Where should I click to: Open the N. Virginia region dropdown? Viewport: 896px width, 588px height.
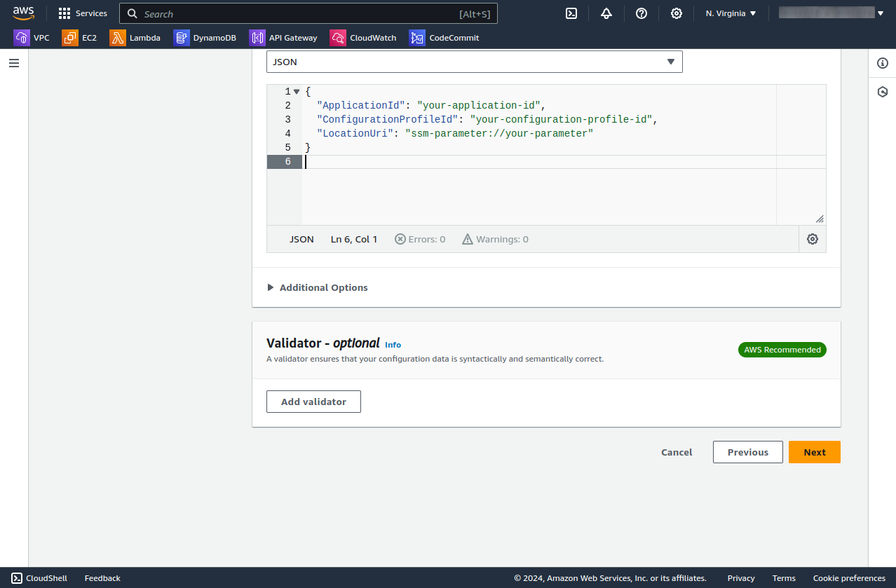[731, 13]
